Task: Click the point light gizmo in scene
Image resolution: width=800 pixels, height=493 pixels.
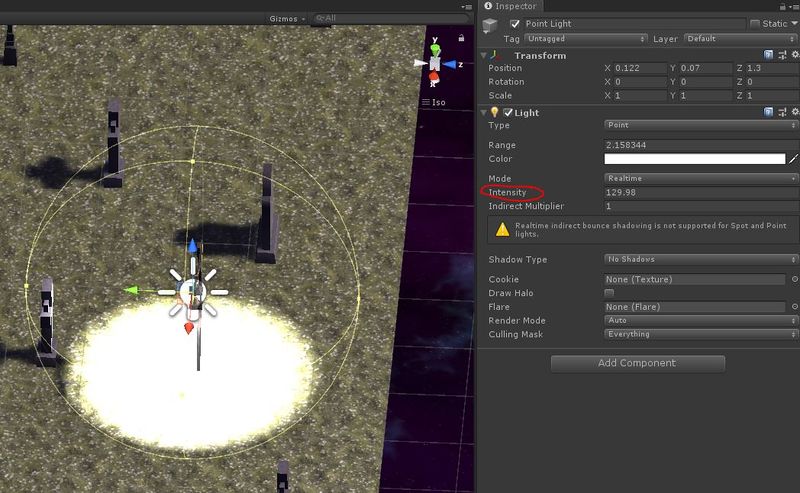Action: (x=193, y=292)
